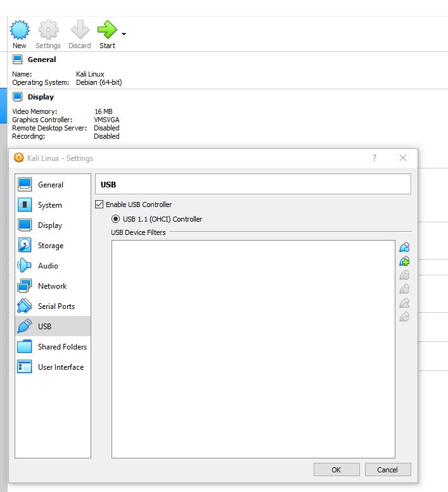Open Settings from the main toolbar
Viewport: 448px width, 492px height.
click(48, 35)
